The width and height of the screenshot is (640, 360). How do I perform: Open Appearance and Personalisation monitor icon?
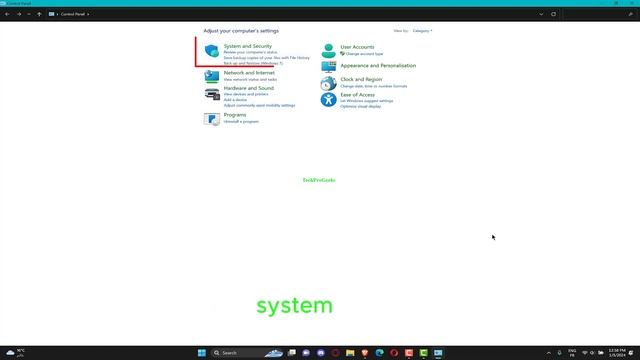tap(329, 67)
